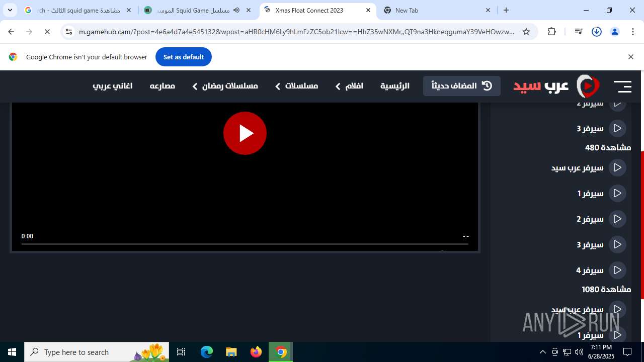The width and height of the screenshot is (644, 362).
Task: Open the Windows notification center
Action: 627,352
